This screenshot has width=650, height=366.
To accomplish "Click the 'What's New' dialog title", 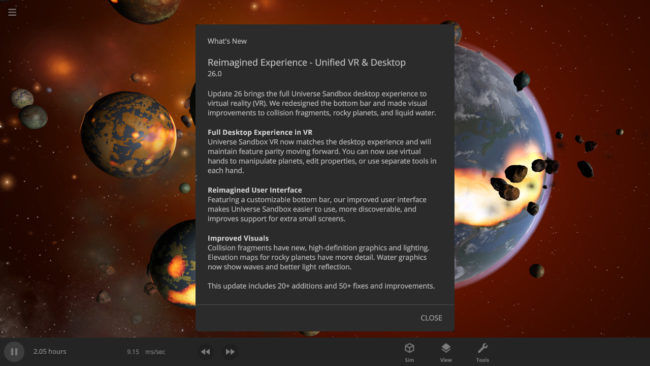I will pos(227,41).
